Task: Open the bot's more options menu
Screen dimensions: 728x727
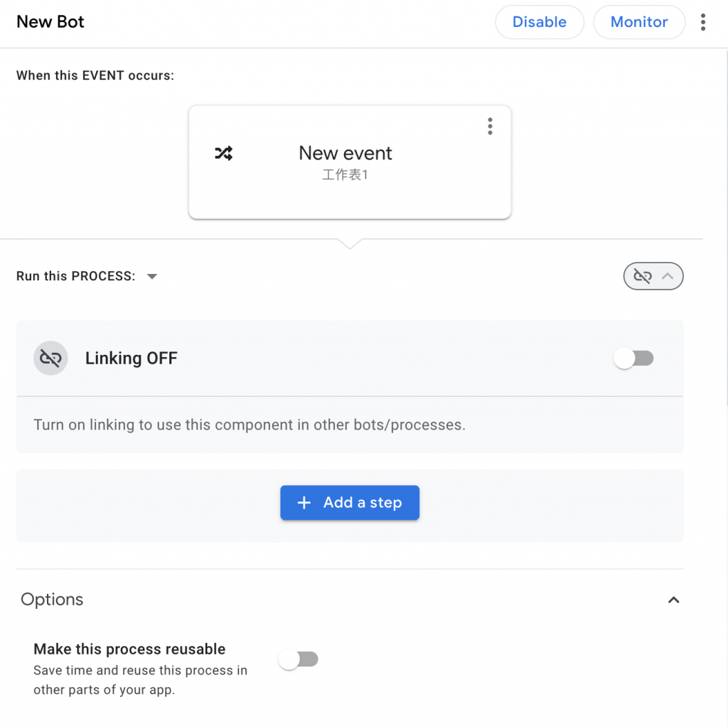Action: pyautogui.click(x=702, y=22)
